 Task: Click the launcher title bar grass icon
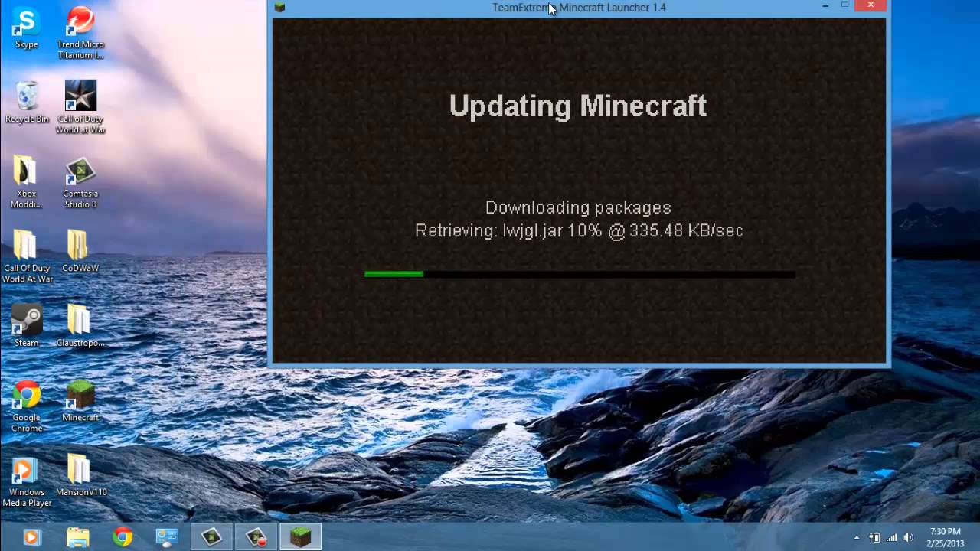coord(280,8)
